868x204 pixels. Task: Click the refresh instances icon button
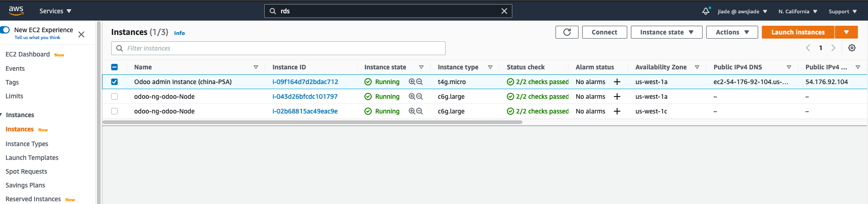tap(567, 32)
